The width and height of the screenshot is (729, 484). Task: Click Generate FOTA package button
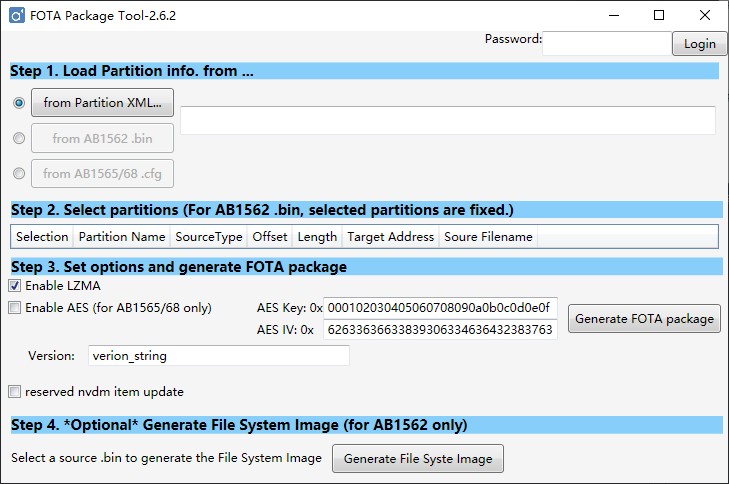644,319
